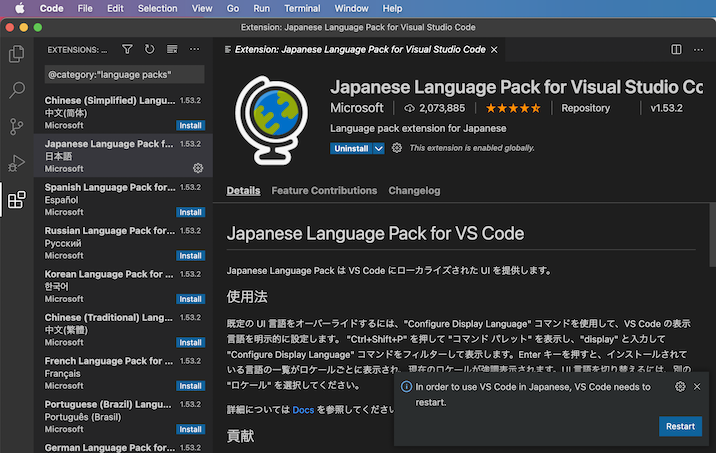Screen dimensions: 716x453
Task: Select the Extensions view icon
Action: click(17, 200)
